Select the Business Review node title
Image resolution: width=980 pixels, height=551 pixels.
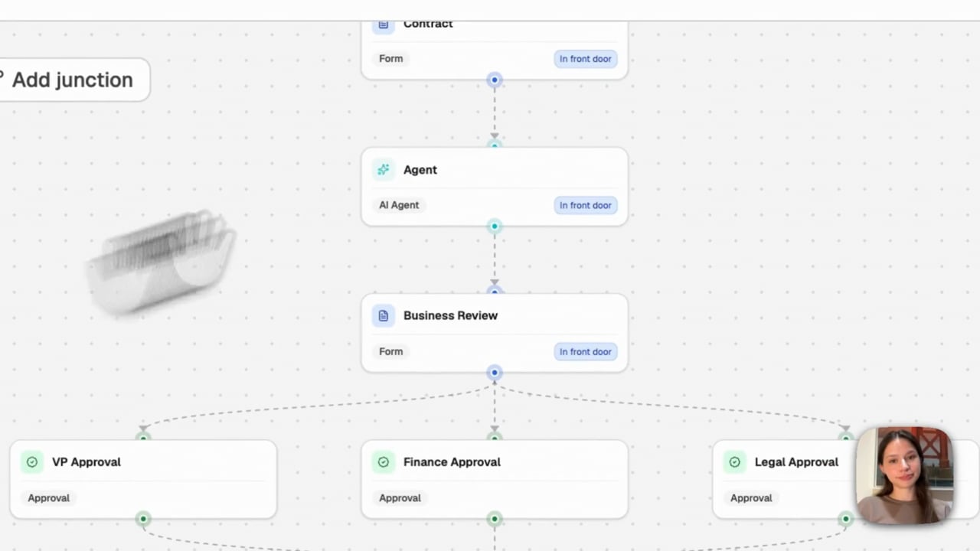coord(450,315)
